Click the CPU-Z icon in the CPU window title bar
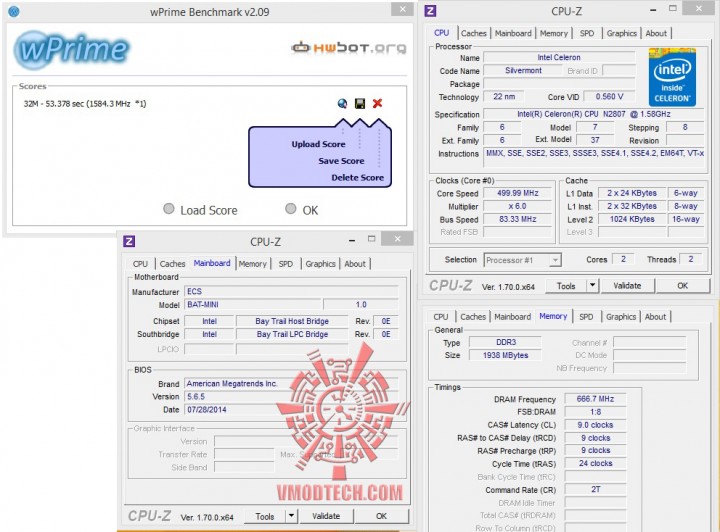Screen dimensions: 720x532 point(430,11)
